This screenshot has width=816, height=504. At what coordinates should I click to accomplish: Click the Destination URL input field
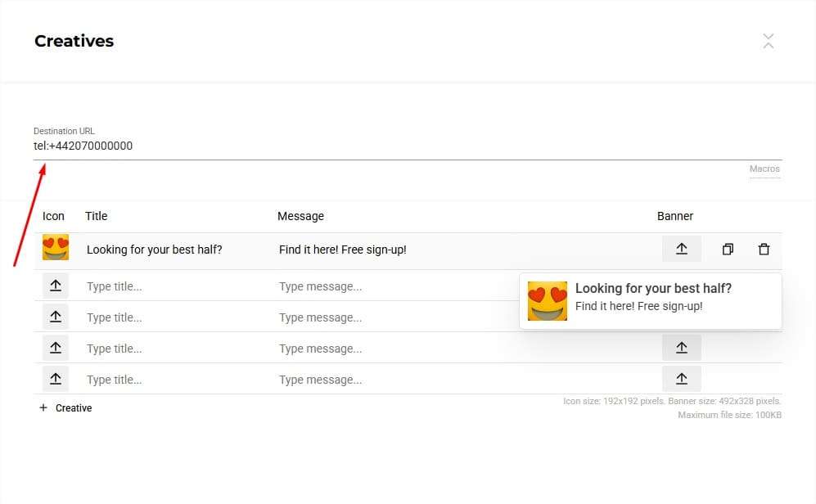pyautogui.click(x=407, y=146)
